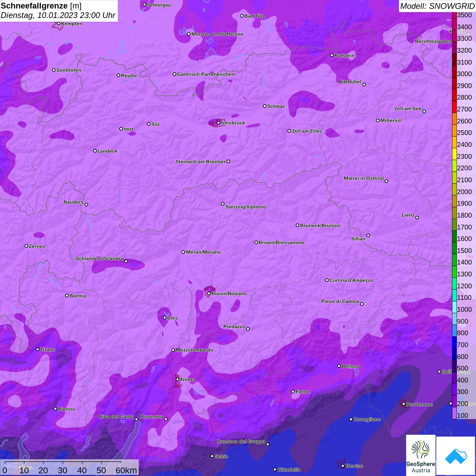This screenshot has height=476, width=476.
Task: Click the Cortina d'Ampezzo label
Action: pyautogui.click(x=351, y=280)
